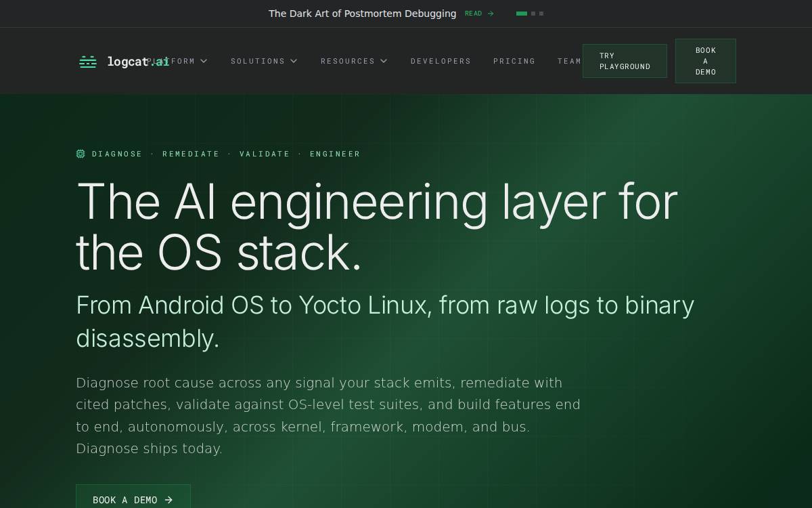Click the ENGINEER label text
Image resolution: width=812 pixels, height=508 pixels.
[x=335, y=154]
